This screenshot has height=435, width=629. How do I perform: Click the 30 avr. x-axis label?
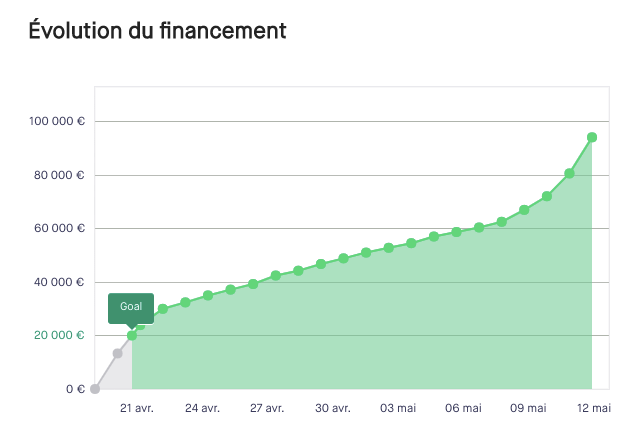pyautogui.click(x=332, y=408)
